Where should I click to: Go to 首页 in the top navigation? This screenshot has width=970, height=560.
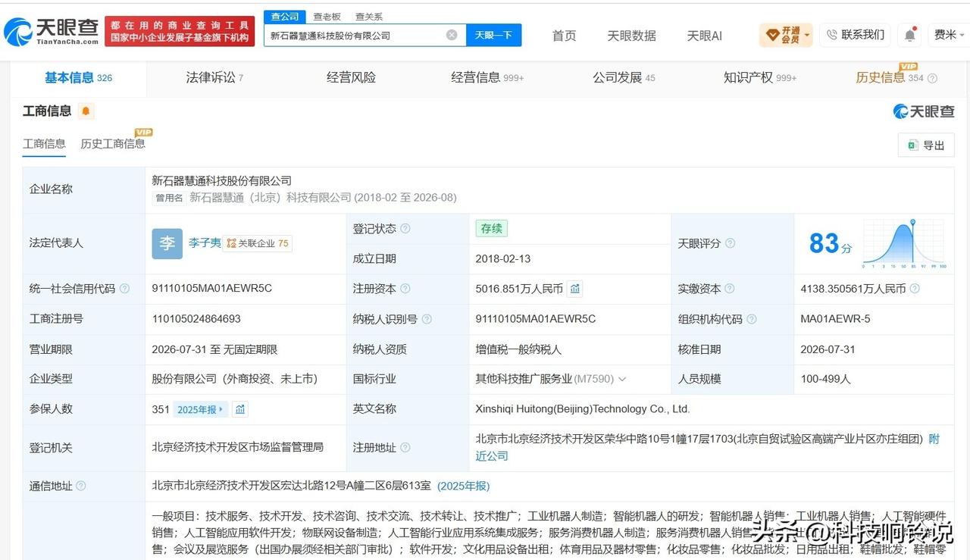coord(564,36)
